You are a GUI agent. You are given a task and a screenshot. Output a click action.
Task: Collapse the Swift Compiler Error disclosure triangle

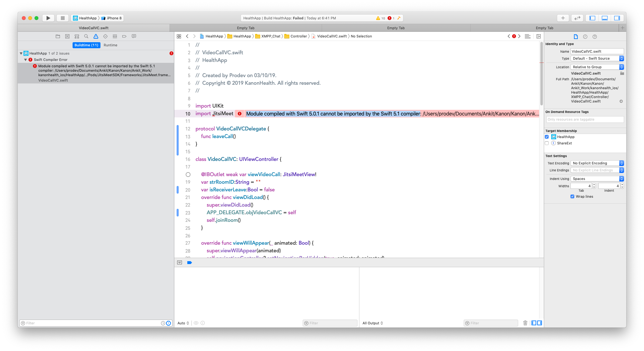[x=25, y=59]
